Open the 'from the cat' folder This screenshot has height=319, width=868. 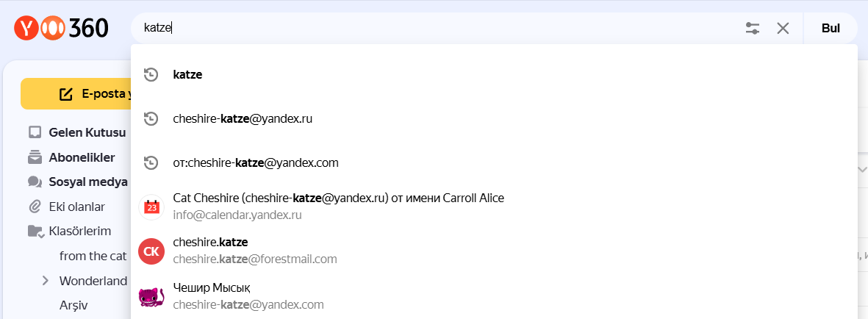click(93, 256)
